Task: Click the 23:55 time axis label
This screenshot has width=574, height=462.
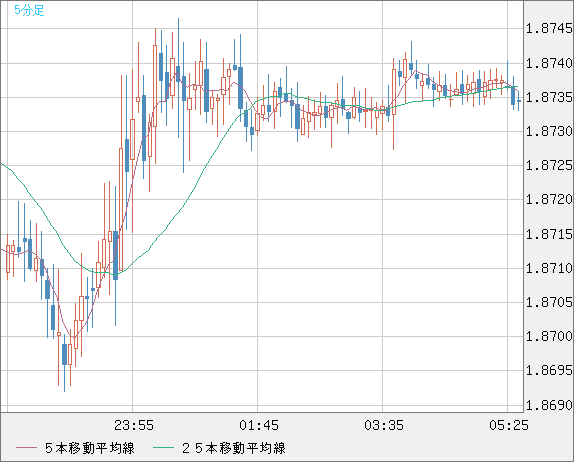Action: tap(134, 425)
